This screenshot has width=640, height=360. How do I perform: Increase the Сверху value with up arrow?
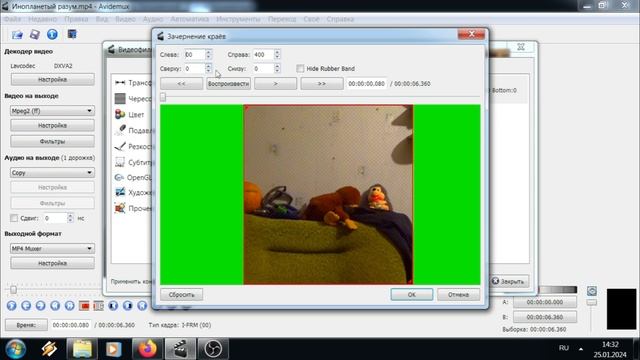click(209, 66)
